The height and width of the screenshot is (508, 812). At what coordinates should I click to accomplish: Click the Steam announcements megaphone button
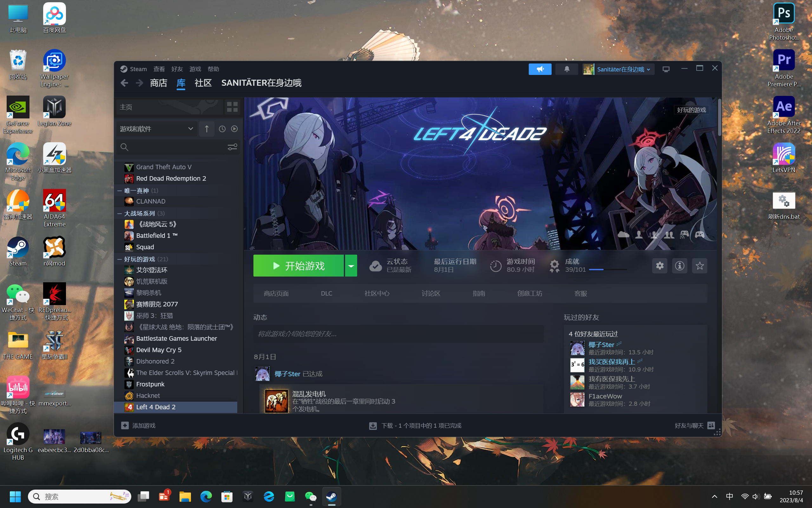pyautogui.click(x=540, y=69)
